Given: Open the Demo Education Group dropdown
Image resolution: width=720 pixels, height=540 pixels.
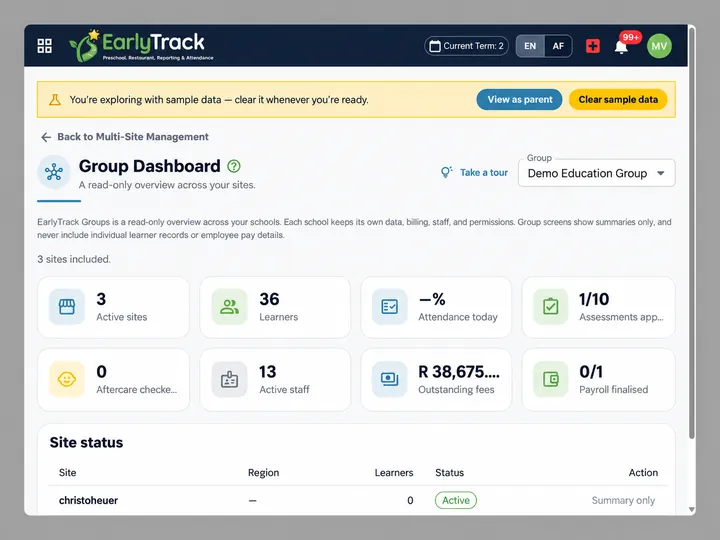Looking at the screenshot, I should pos(596,173).
